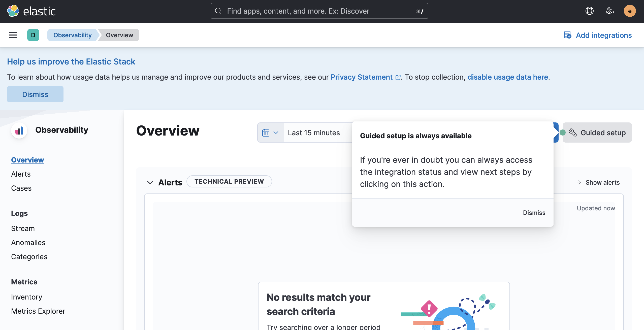Open the hamburger navigation menu
Screen dimensions: 644x330
coord(13,35)
